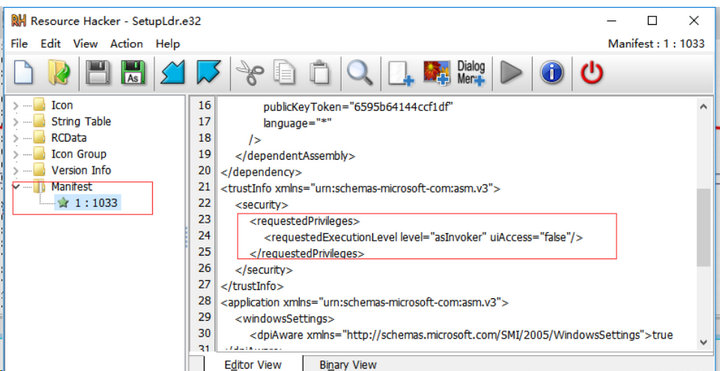Click the blue information icon
The image size is (720, 371).
pyautogui.click(x=551, y=73)
